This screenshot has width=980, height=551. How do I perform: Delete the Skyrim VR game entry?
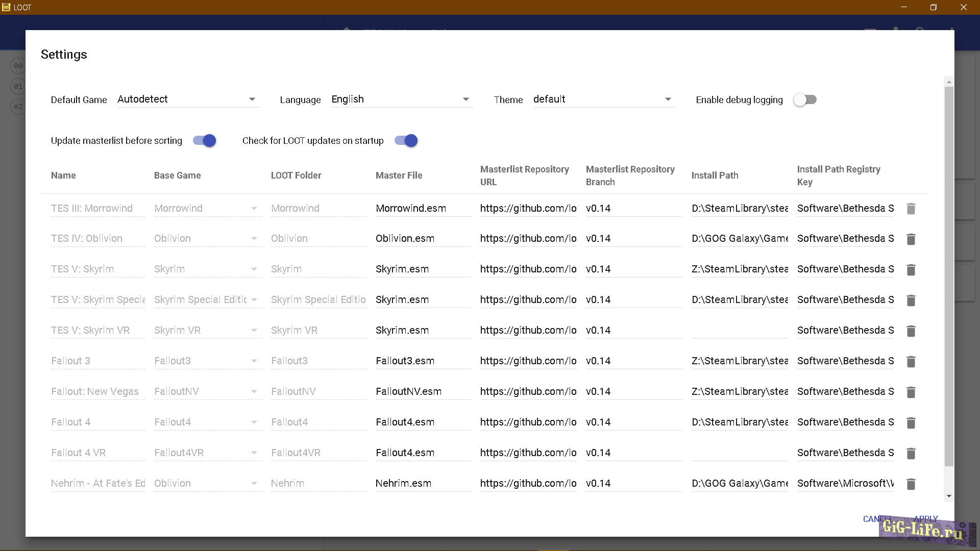click(911, 331)
